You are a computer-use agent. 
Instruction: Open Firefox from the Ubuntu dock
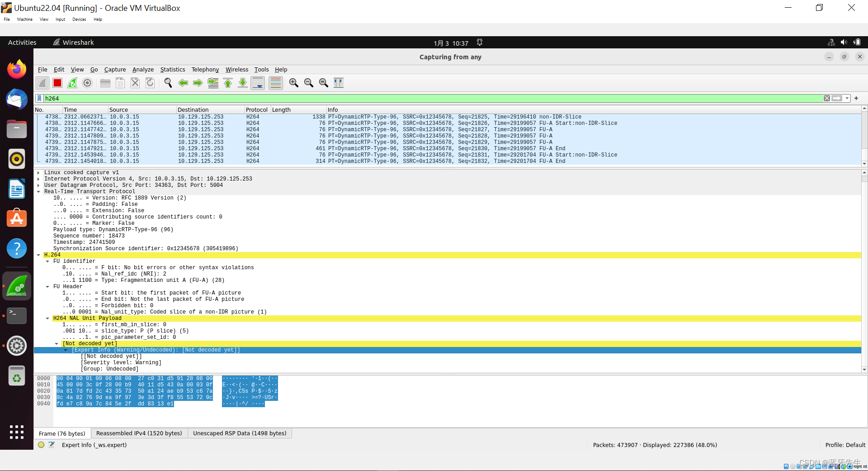pyautogui.click(x=16, y=69)
